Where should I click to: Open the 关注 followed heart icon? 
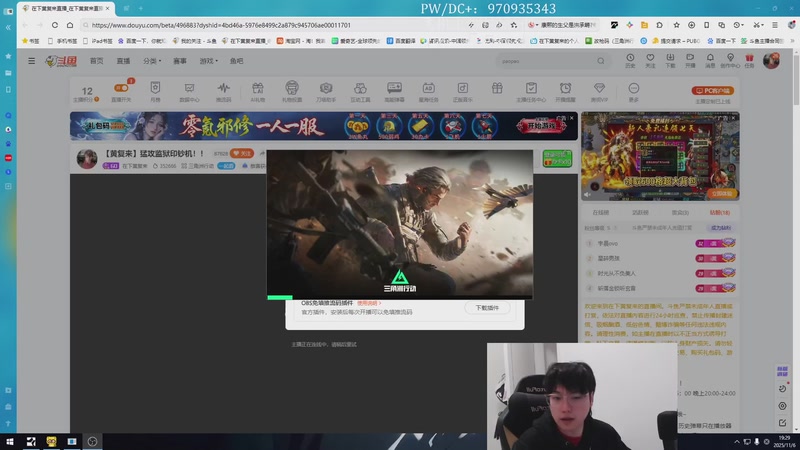pyautogui.click(x=650, y=60)
